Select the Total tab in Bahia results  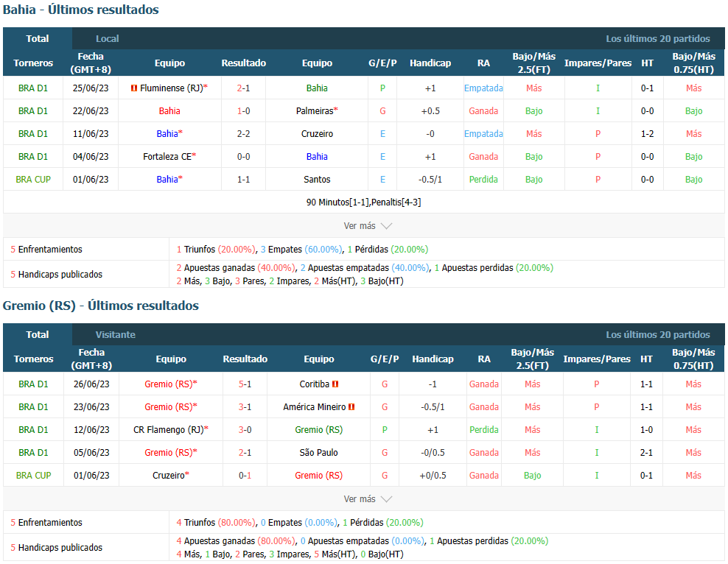38,38
